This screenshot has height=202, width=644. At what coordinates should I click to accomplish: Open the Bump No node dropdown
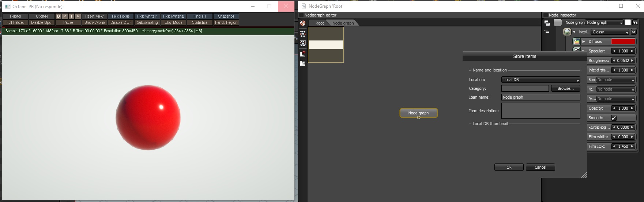click(x=615, y=80)
